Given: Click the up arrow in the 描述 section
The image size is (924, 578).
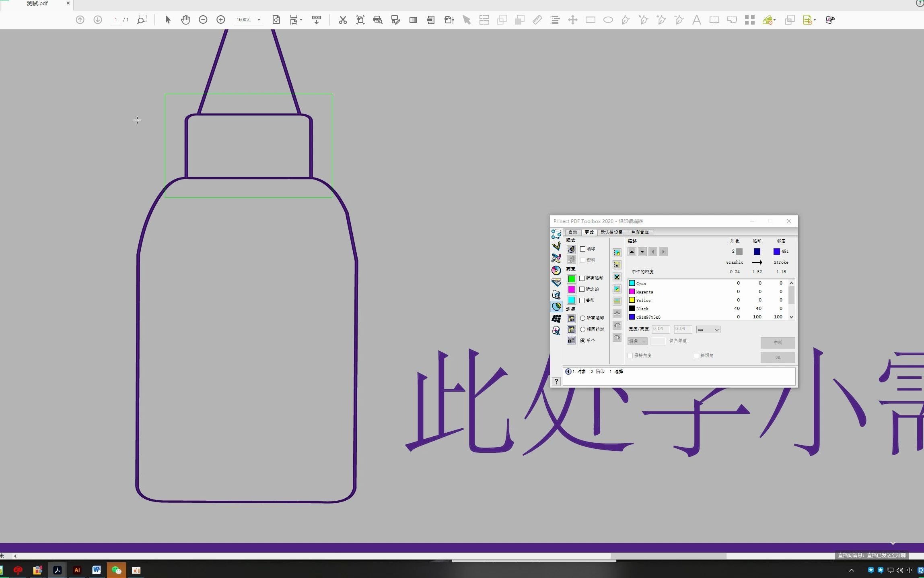Looking at the screenshot, I should tap(632, 252).
